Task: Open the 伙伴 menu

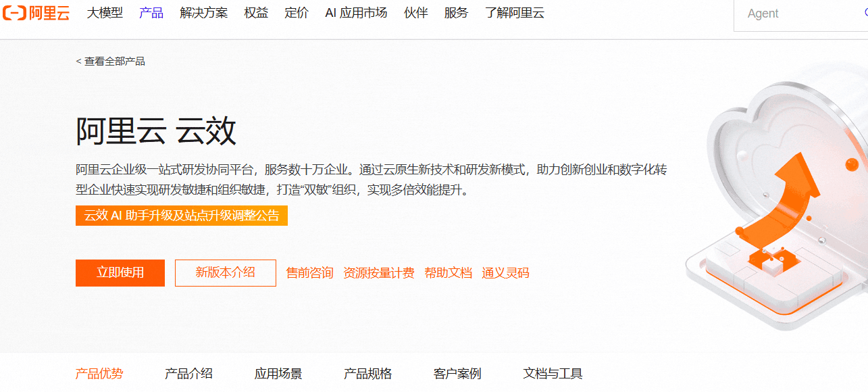Action: pos(416,13)
